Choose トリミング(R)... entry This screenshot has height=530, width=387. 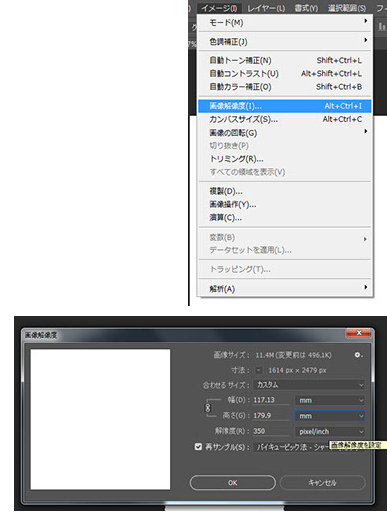click(285, 159)
